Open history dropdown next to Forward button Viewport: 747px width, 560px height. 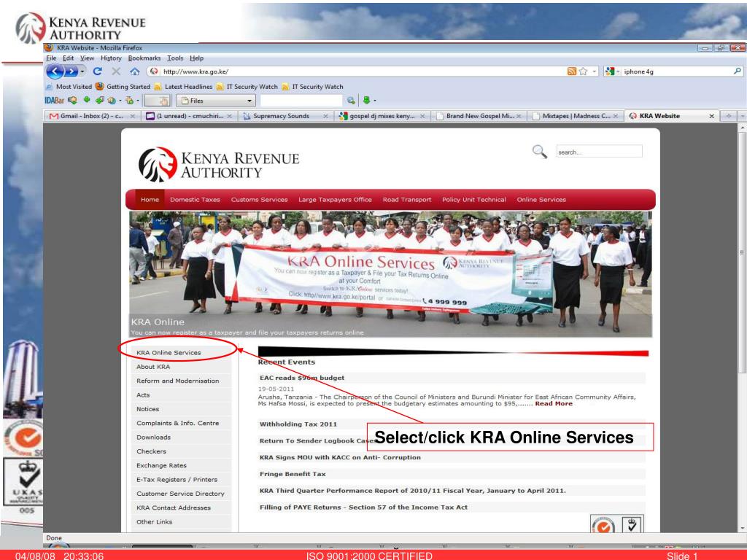point(82,71)
